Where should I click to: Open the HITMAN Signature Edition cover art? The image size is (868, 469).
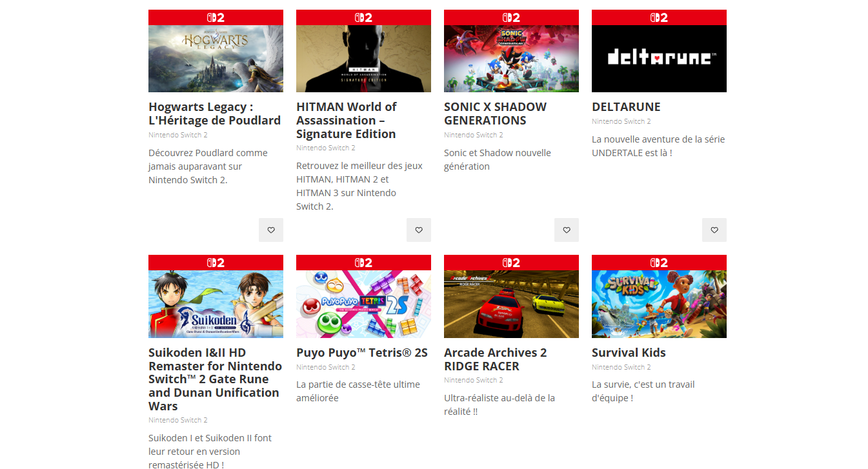363,59
